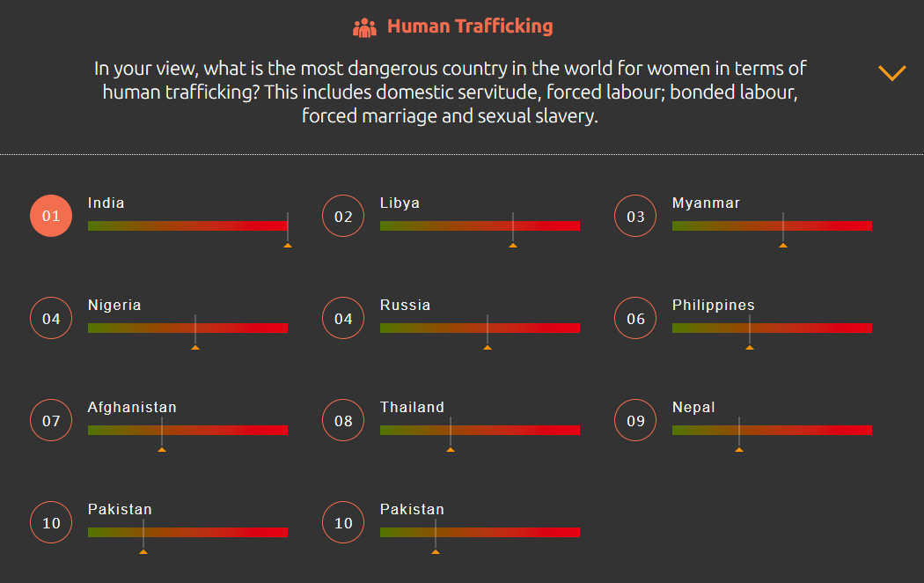The height and width of the screenshot is (583, 924).
Task: Click the 02 rank circle for Libya
Action: pos(343,217)
